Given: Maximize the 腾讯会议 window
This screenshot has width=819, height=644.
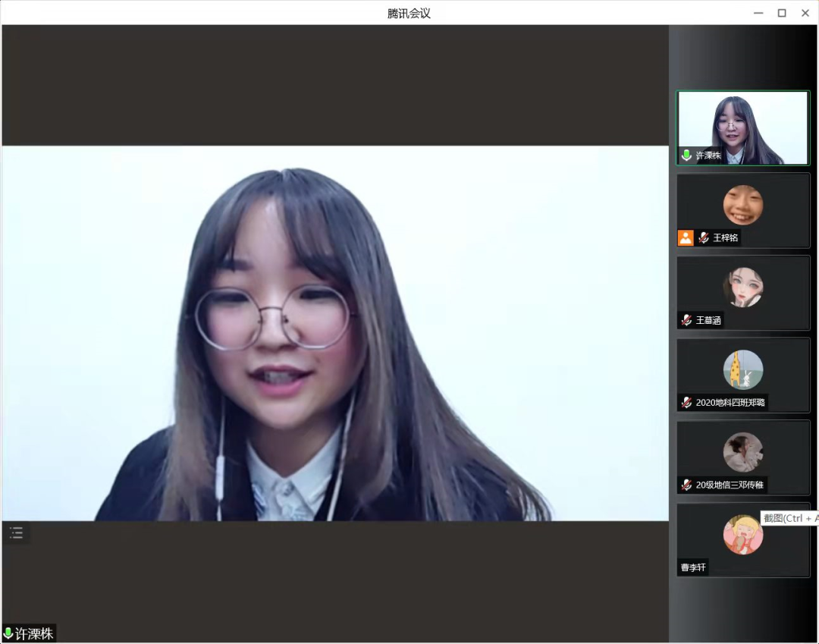Looking at the screenshot, I should (x=782, y=13).
